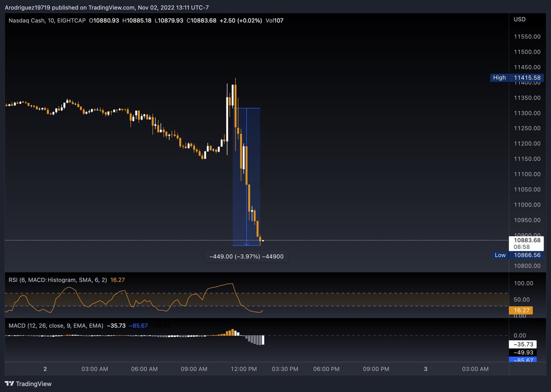This screenshot has width=551, height=392.
Task: Click the −35.73 value in MACD legend
Action: [116, 325]
